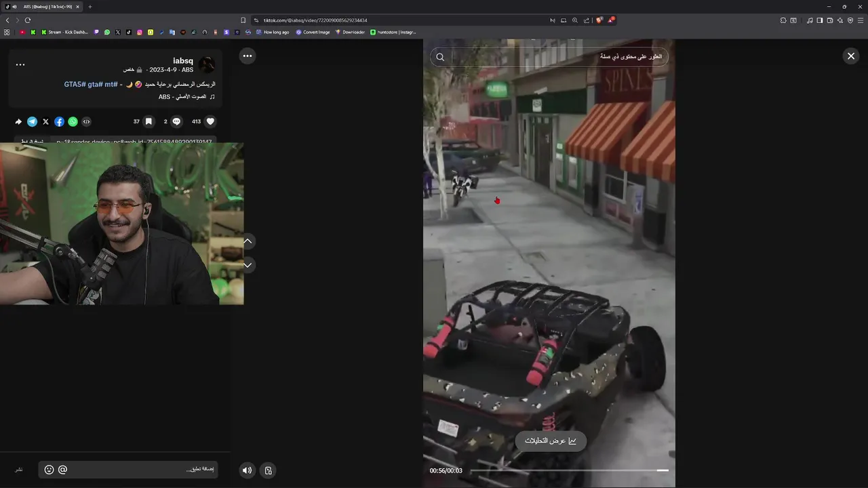This screenshot has width=868, height=488.
Task: Zoom the page with the magnifier icon
Action: 575,20
